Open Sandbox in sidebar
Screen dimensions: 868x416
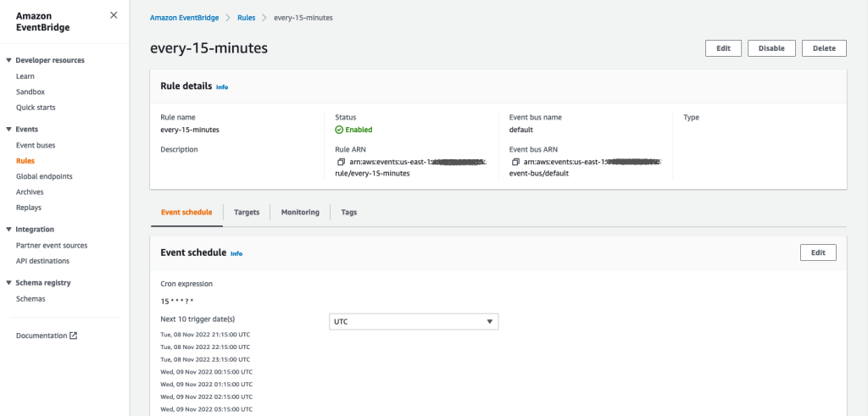click(31, 92)
